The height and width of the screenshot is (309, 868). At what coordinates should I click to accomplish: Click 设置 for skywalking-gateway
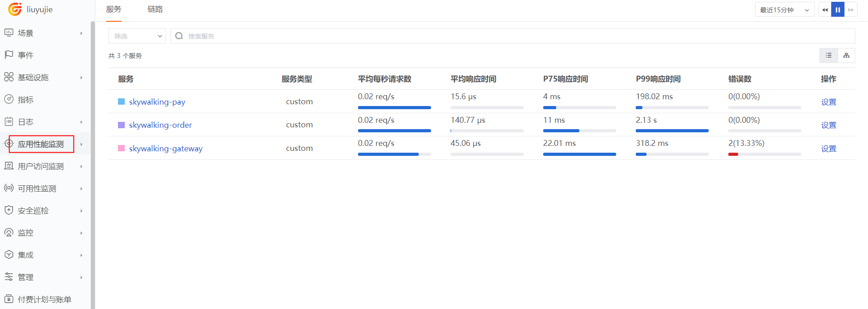pos(829,149)
